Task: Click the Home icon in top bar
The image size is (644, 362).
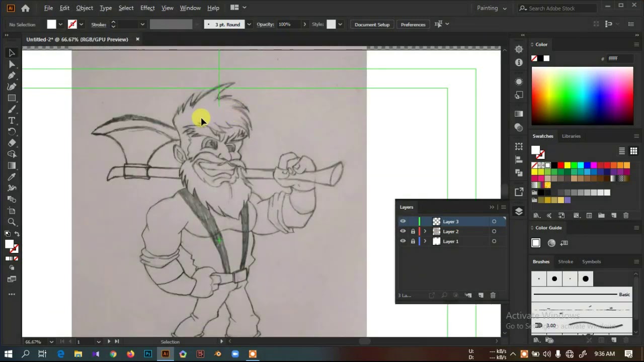Action: tap(25, 8)
